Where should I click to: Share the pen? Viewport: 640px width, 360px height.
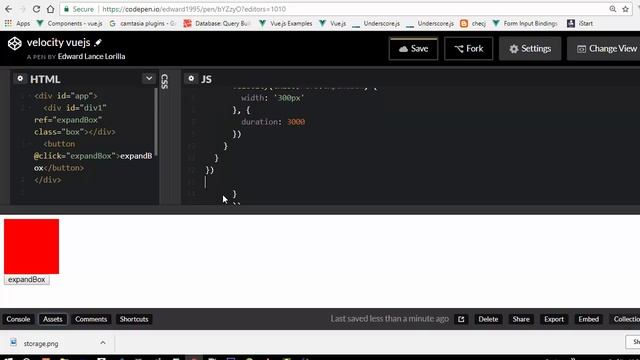coord(521,319)
